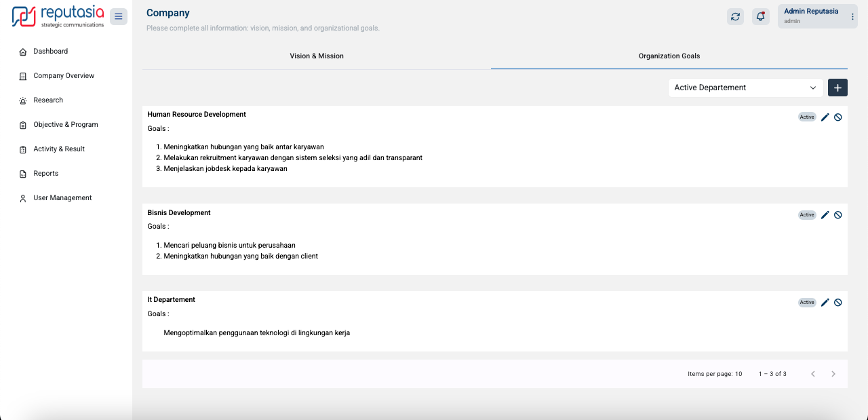Click the refresh icon in header

735,17
